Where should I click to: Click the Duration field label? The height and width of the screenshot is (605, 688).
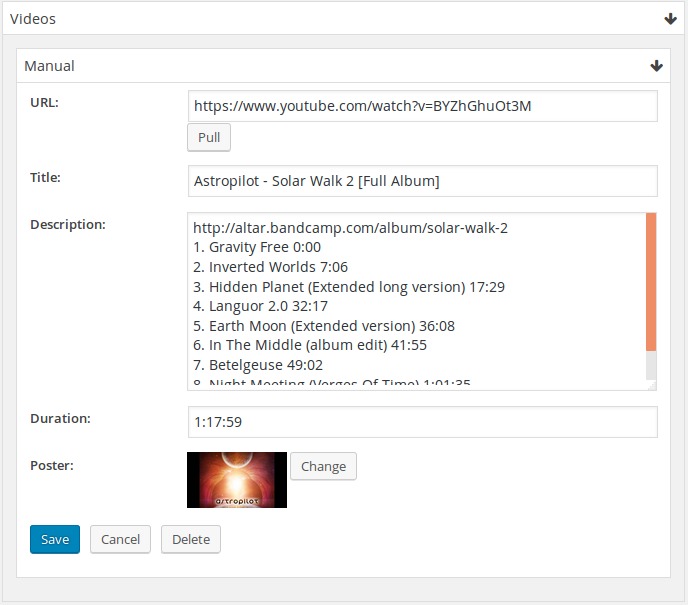pos(60,418)
